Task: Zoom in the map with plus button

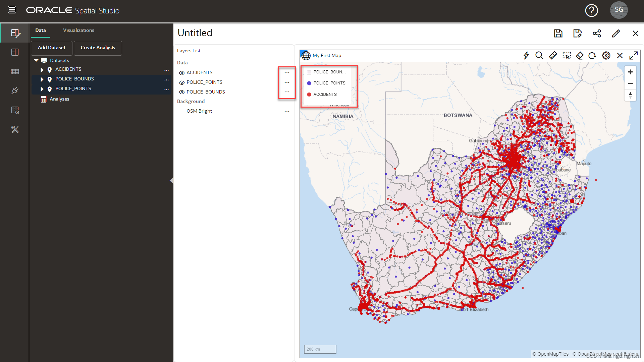Action: [630, 72]
